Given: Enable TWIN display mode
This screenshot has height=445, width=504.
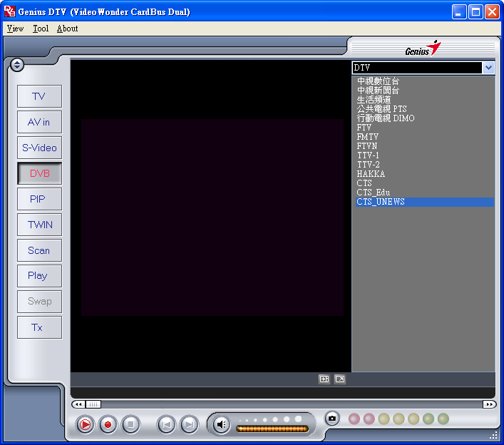Looking at the screenshot, I should click(x=39, y=225).
